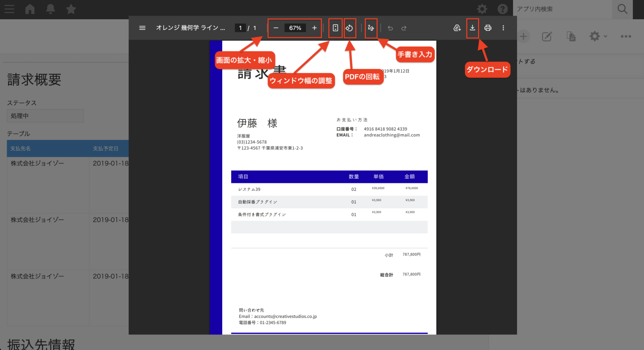The image size is (644, 350).
Task: Download the PDF file
Action: pyautogui.click(x=472, y=28)
